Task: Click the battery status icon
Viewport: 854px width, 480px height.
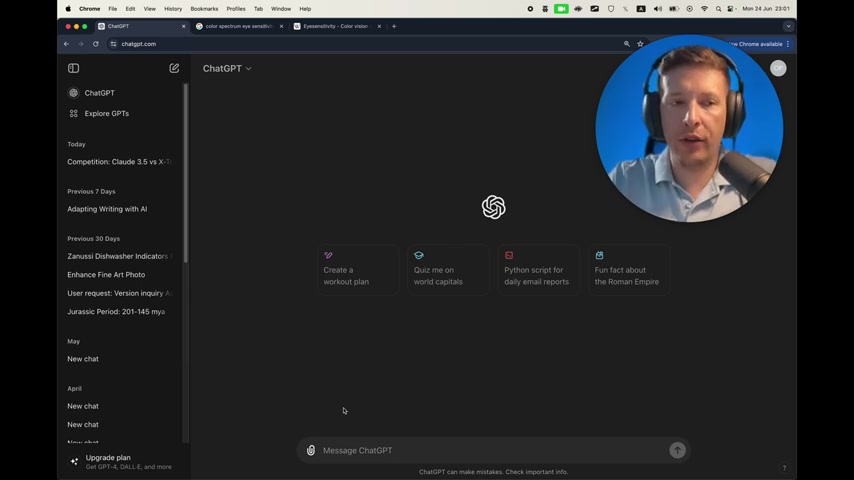Action: point(674,9)
